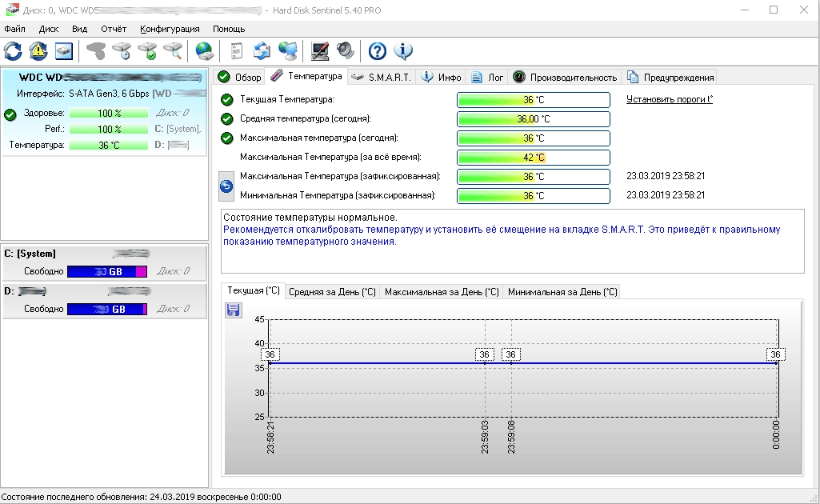Click the disk with magnifier icon

point(173,50)
